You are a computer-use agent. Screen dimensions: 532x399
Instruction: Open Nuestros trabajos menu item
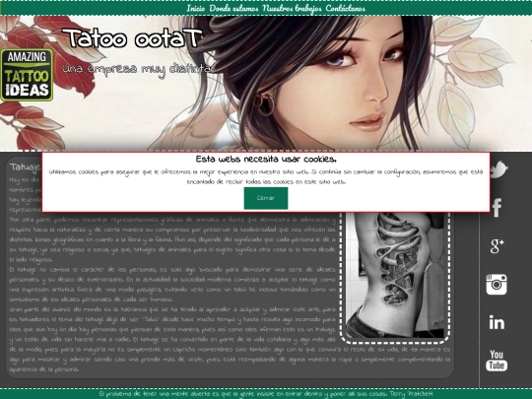pos(292,9)
